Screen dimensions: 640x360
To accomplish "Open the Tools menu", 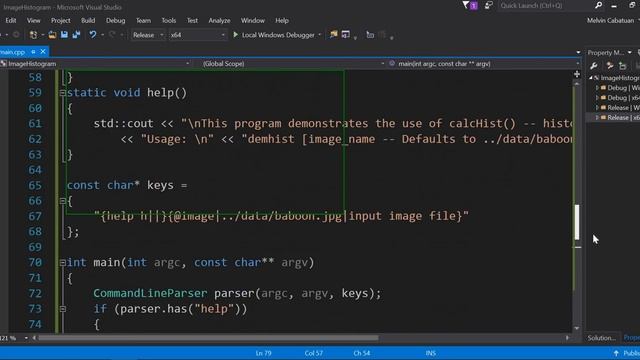I will point(169,20).
